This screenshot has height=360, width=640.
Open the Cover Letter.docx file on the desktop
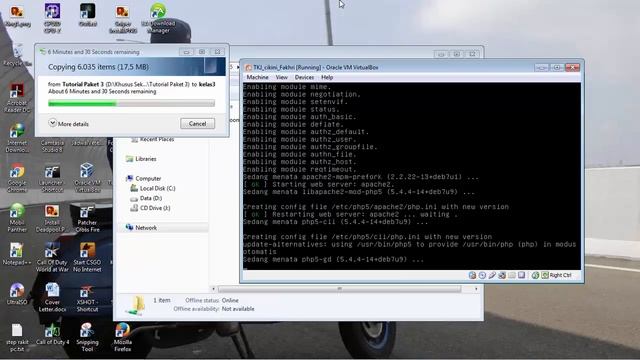click(52, 297)
